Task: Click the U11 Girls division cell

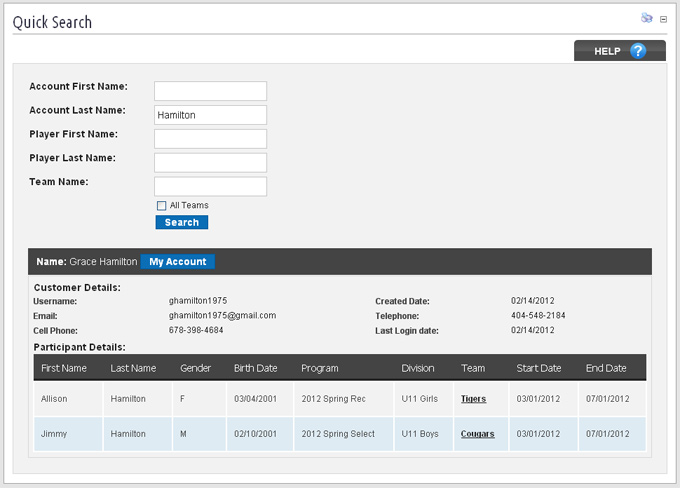Action: 424,399
